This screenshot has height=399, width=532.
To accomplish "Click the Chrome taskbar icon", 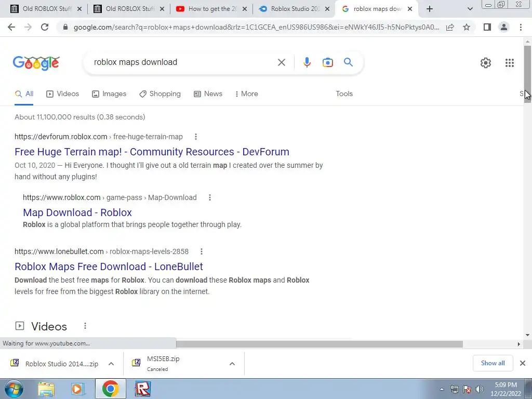I will [110, 389].
